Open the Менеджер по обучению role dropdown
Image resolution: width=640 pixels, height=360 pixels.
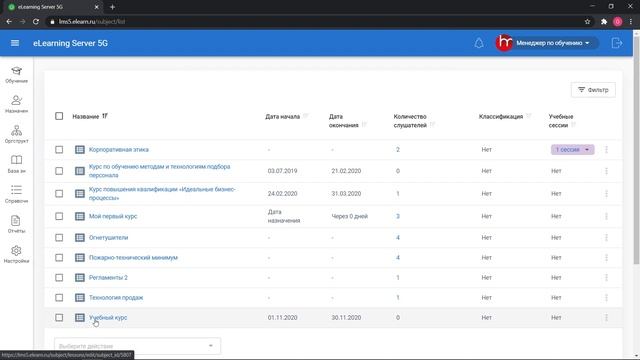coord(553,43)
